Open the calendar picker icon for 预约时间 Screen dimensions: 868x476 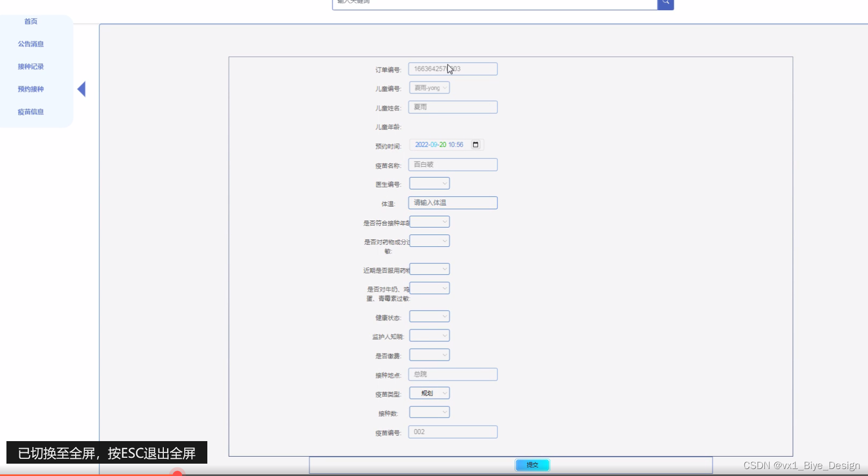pos(475,145)
